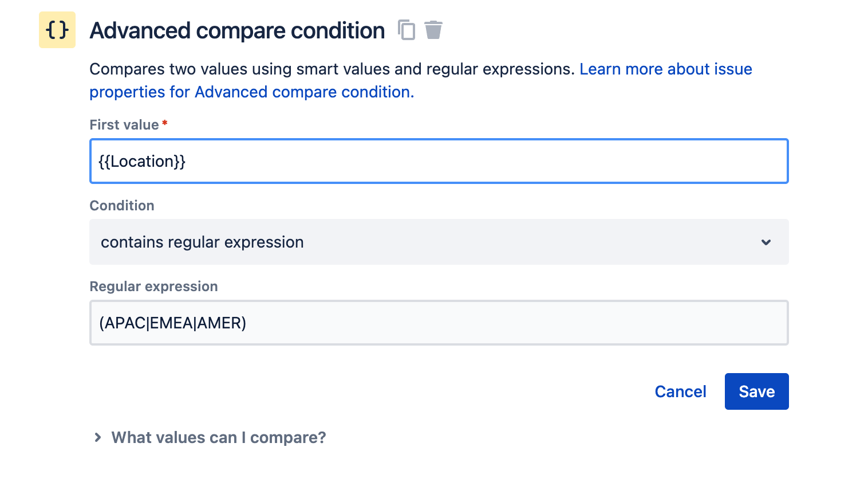Click the 'Condition' field label
This screenshot has height=486, width=868.
pos(122,206)
